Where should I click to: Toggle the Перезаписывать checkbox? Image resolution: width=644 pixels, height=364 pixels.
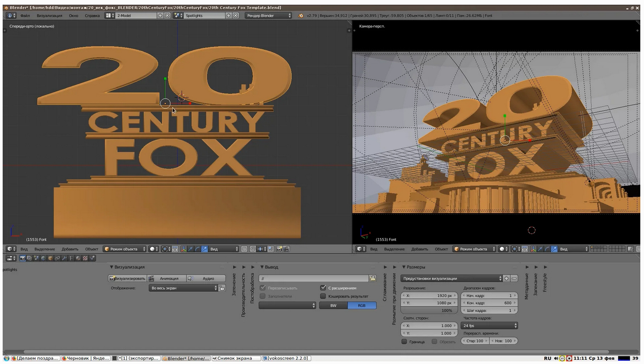[263, 288]
